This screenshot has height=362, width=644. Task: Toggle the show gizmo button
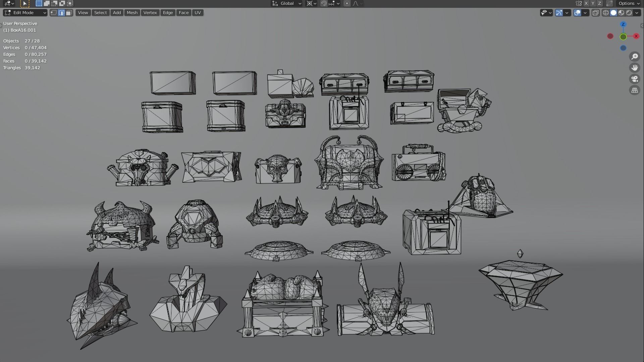pos(559,13)
